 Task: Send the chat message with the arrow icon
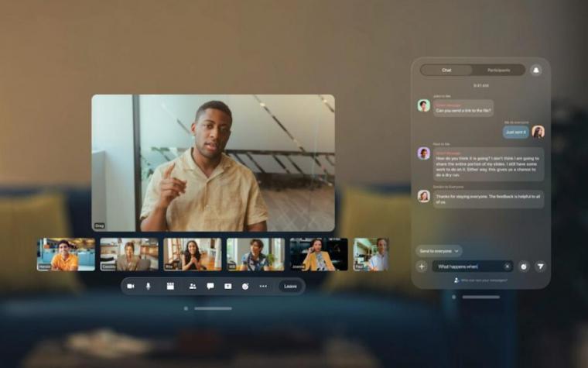click(x=540, y=267)
